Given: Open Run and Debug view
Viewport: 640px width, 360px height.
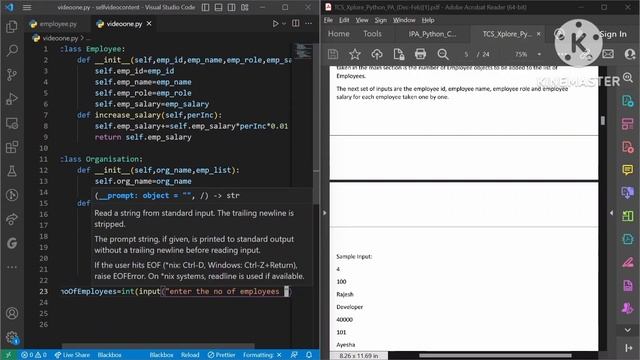Looking at the screenshot, I should (x=12, y=99).
